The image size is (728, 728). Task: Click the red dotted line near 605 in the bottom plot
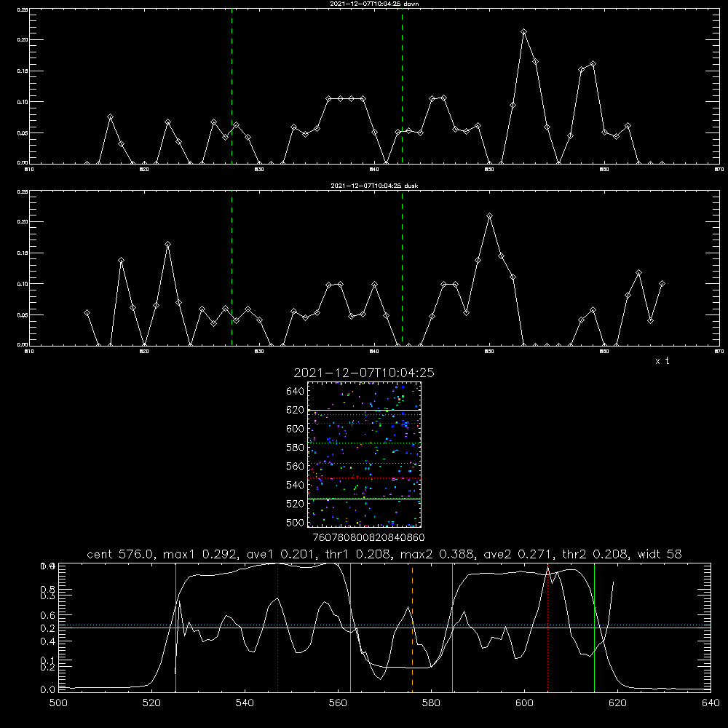[x=548, y=627]
